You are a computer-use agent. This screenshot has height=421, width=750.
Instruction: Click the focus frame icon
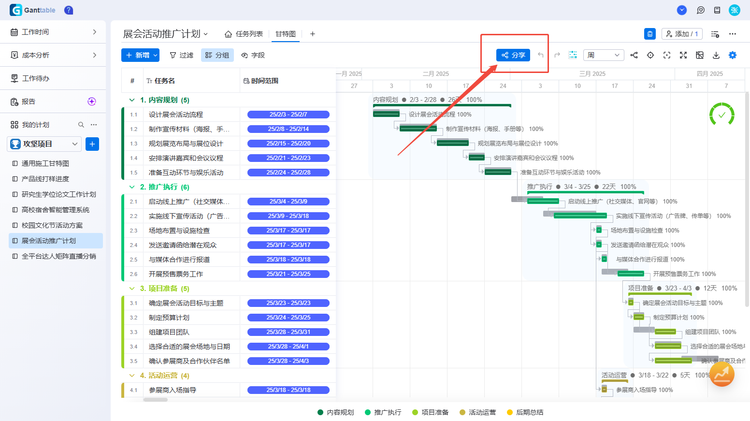[x=667, y=55]
